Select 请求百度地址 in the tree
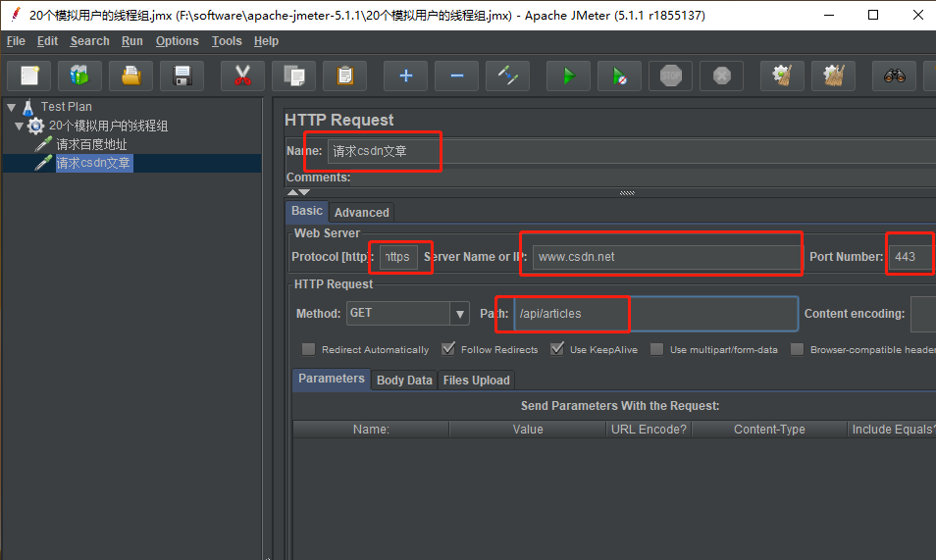 click(91, 144)
